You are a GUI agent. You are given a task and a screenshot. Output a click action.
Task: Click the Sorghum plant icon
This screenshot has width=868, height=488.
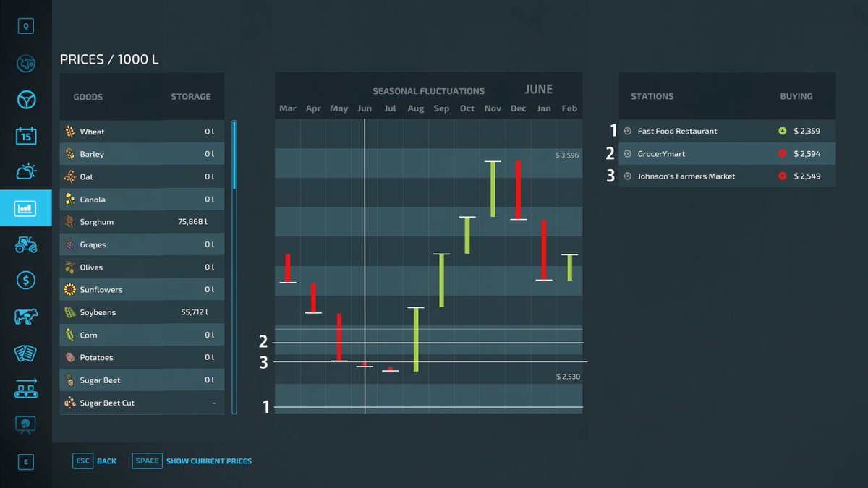[70, 222]
